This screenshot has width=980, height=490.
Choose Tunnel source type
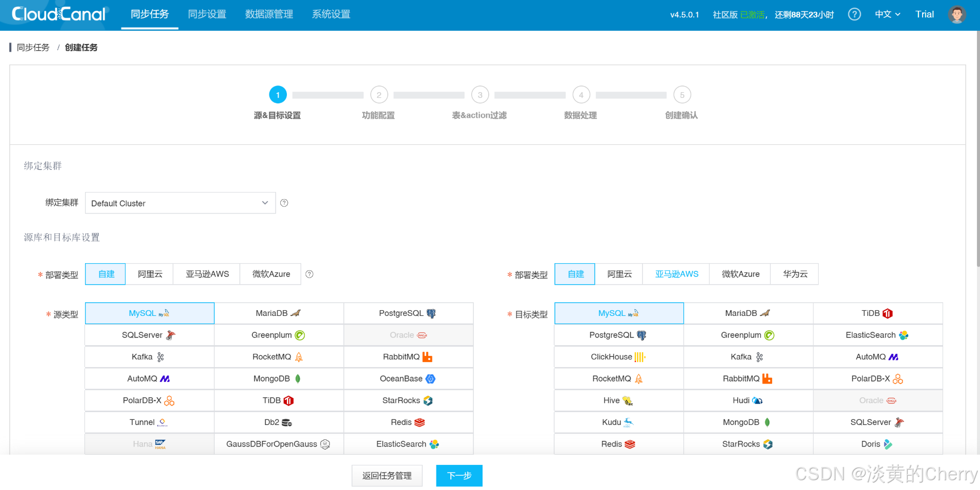coord(150,422)
